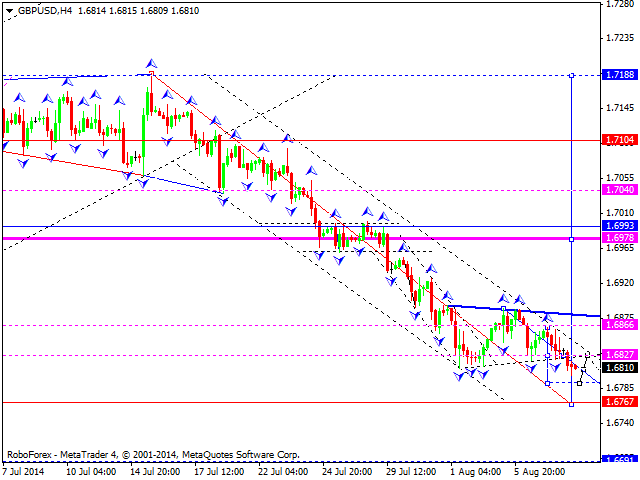Screen dimensions: 640x480
Task: Click the 1.6866 blue price label
Action: pyautogui.click(x=620, y=325)
